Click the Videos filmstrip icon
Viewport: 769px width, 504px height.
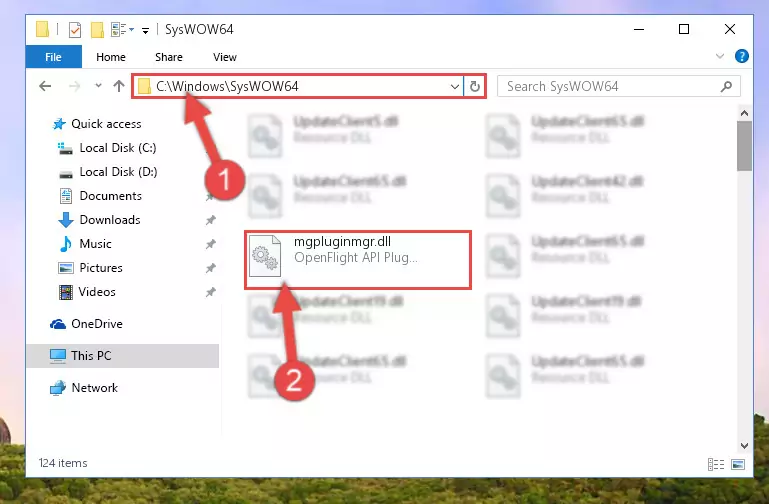[66, 292]
